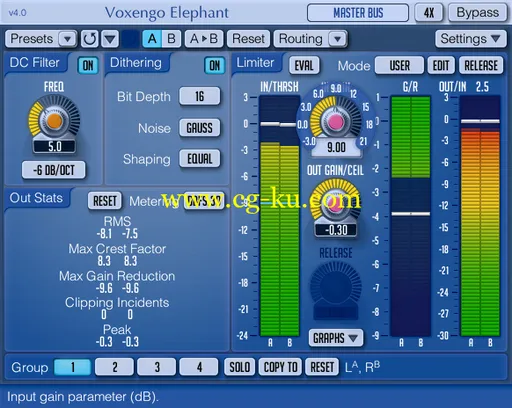Click the 'Voxengo Elephant' title
512x408 pixels.
pyautogui.click(x=167, y=13)
